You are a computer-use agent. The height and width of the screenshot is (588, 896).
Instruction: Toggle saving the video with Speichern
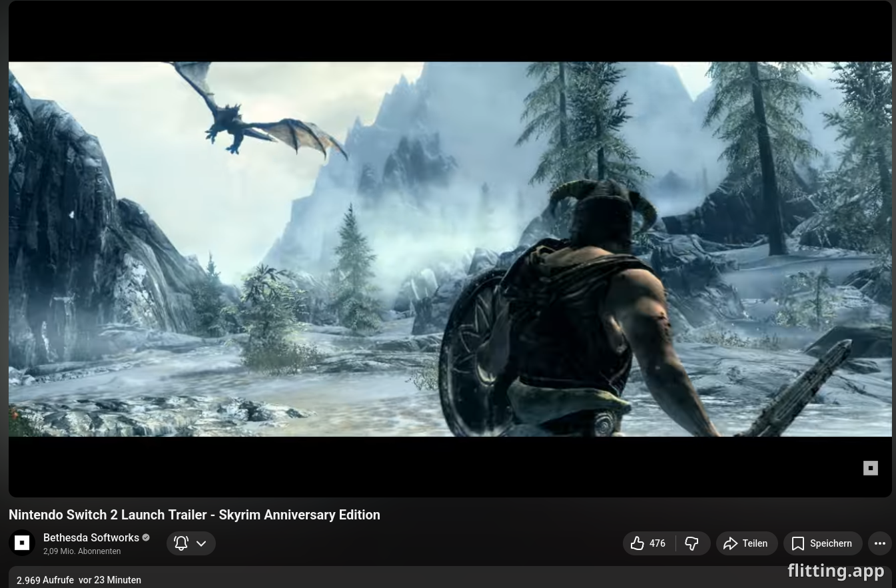point(823,543)
